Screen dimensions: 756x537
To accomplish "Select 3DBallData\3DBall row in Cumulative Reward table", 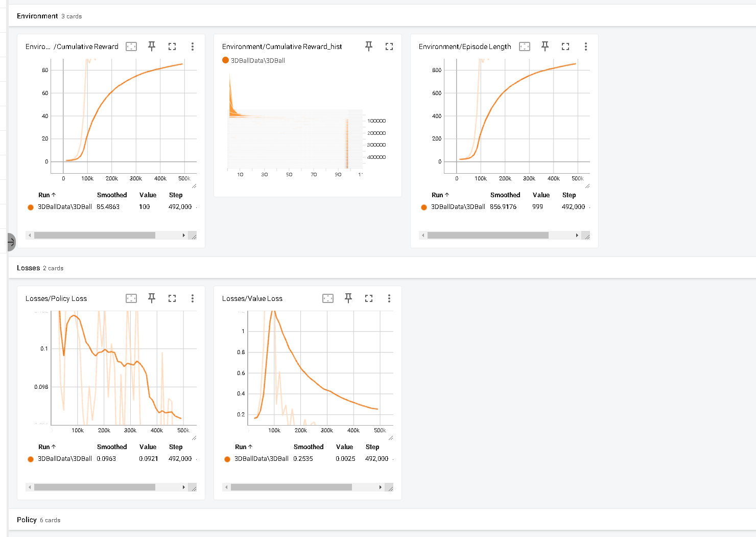I will [111, 207].
